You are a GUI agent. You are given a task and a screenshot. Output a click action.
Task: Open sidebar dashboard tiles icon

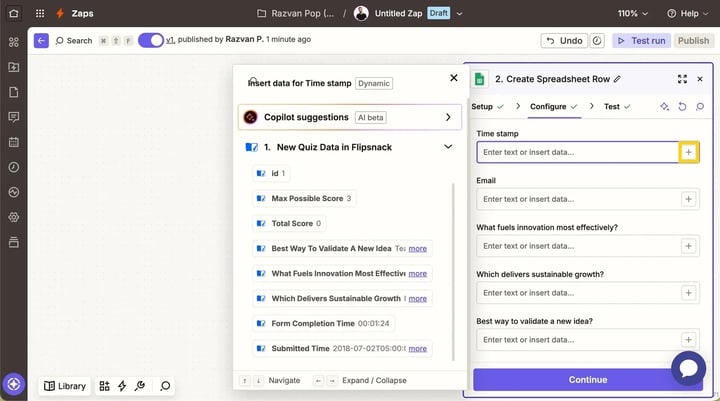(x=14, y=42)
